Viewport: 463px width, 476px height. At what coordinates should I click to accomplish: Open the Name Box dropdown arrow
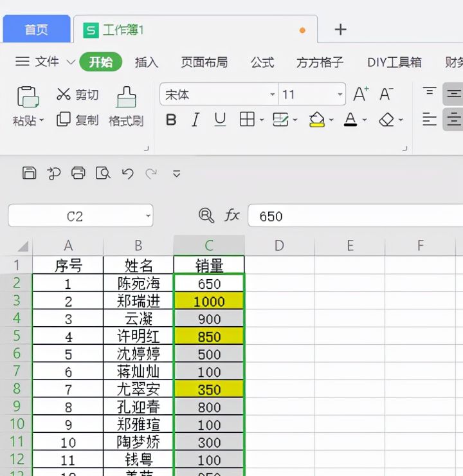click(x=148, y=216)
